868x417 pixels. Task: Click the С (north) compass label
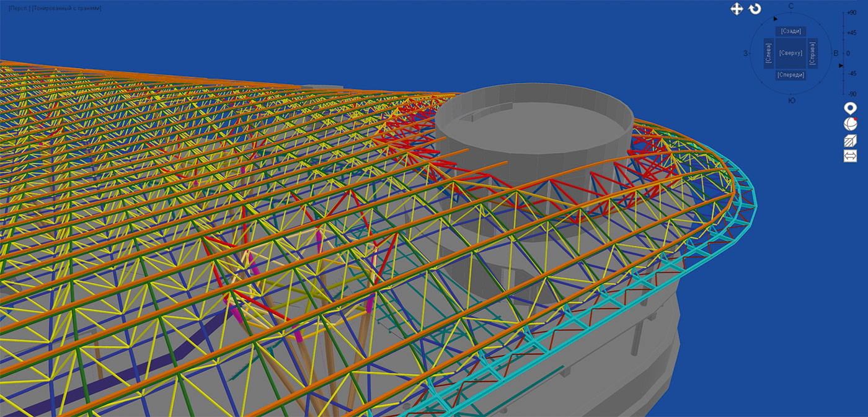click(x=791, y=6)
